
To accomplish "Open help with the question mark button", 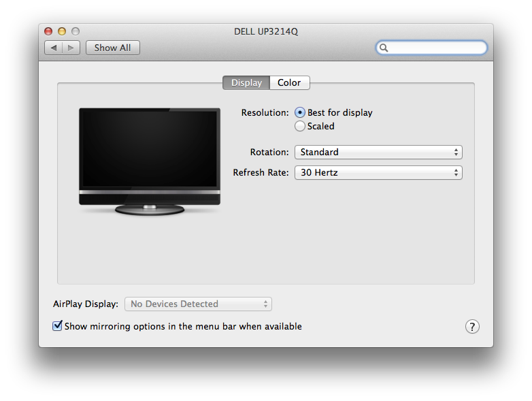I will point(472,327).
